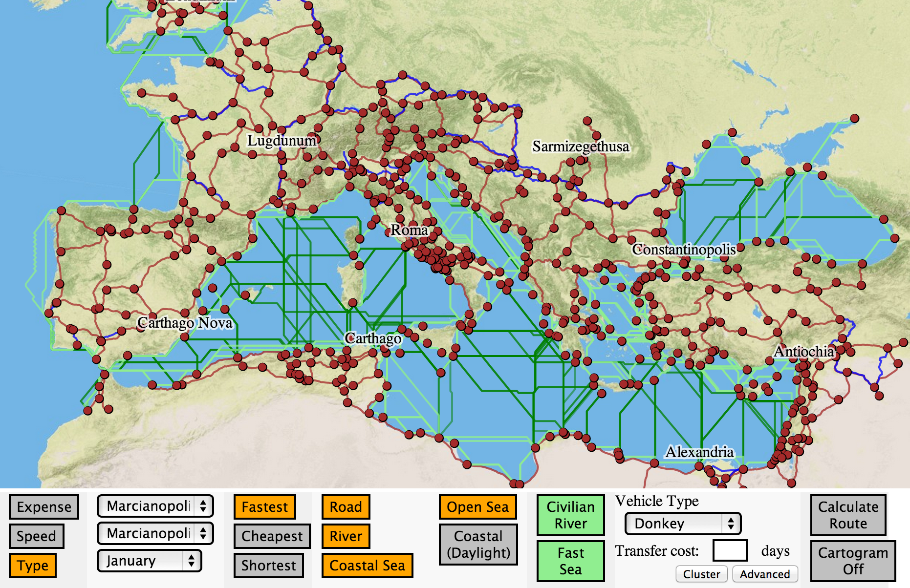
Task: Click the Sarmizegethusa label on the map
Action: pos(581,147)
